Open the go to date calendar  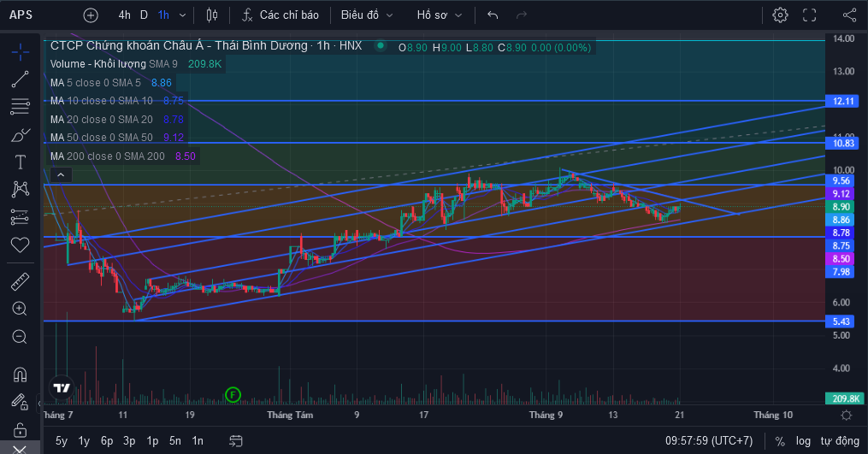point(236,440)
